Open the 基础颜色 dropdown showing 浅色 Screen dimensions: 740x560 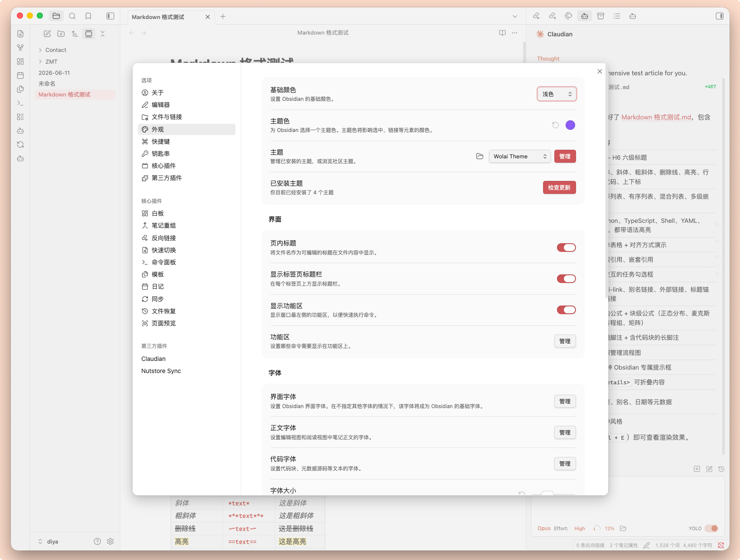point(557,94)
